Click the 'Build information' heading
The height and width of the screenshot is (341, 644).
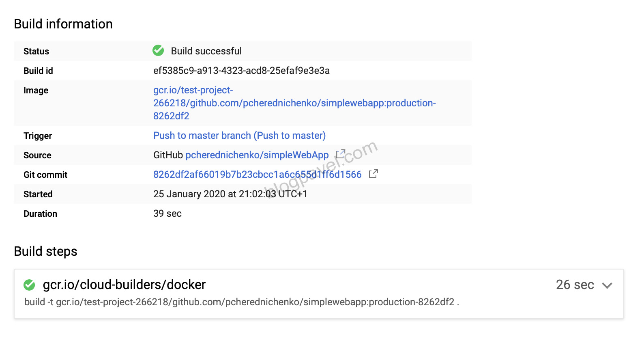[63, 24]
